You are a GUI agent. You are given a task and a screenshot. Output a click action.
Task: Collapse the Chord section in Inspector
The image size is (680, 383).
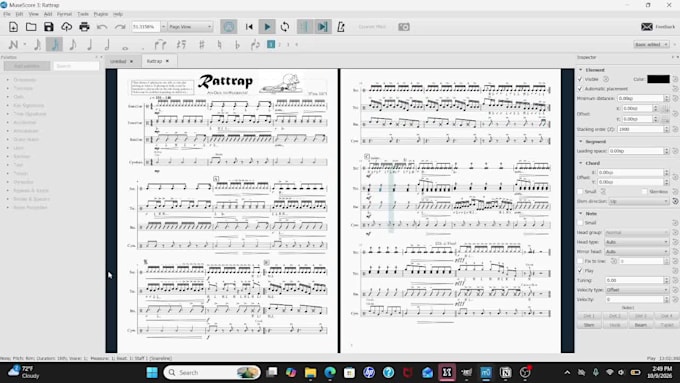pos(581,163)
